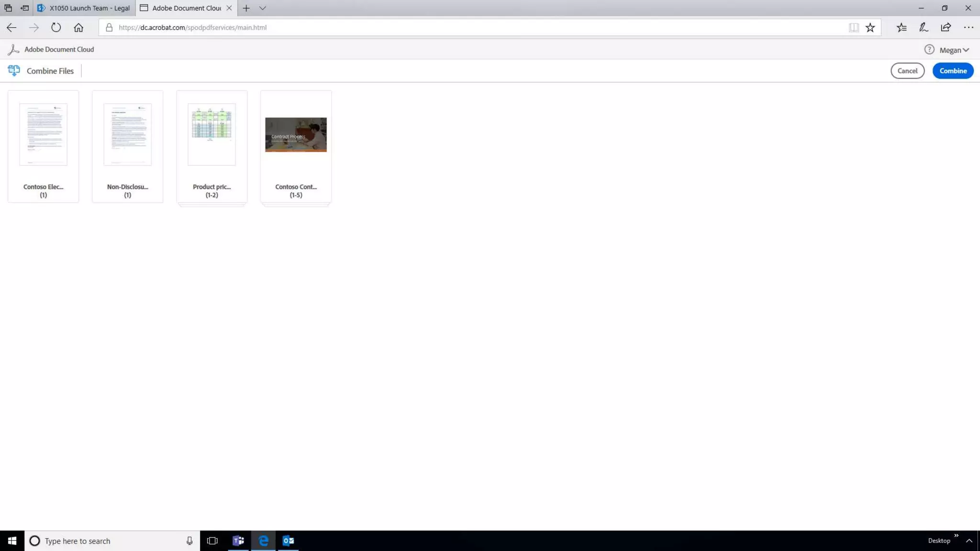The height and width of the screenshot is (551, 980).
Task: Open browser Favorites hub icon
Action: tap(902, 27)
